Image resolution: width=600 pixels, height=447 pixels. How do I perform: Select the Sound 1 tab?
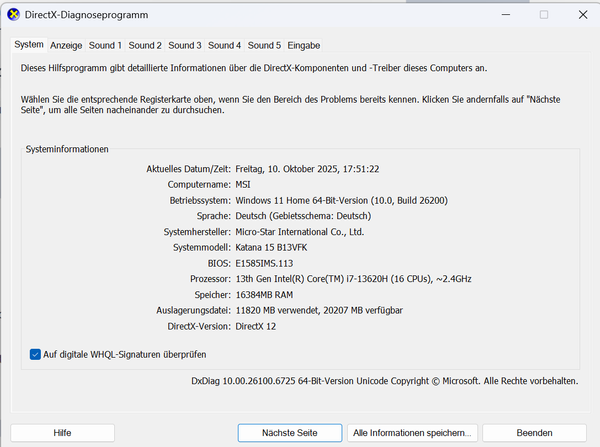tap(105, 45)
